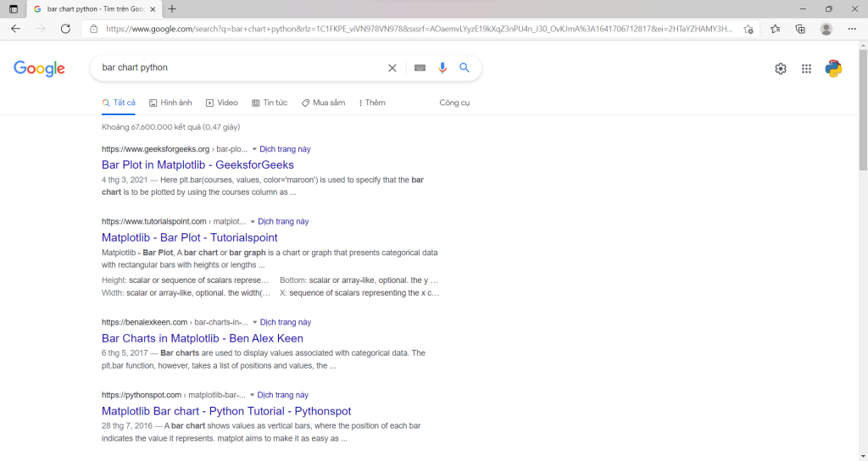Screen dimensions: 868x461
Task: Open tab actions menu icon
Action: [x=14, y=8]
